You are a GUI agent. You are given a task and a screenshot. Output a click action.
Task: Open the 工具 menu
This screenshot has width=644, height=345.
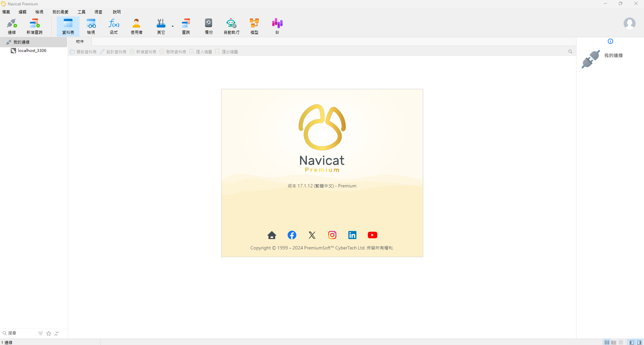82,12
